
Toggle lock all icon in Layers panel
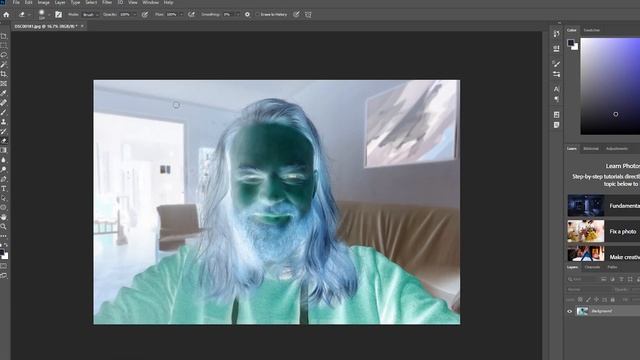(x=613, y=300)
